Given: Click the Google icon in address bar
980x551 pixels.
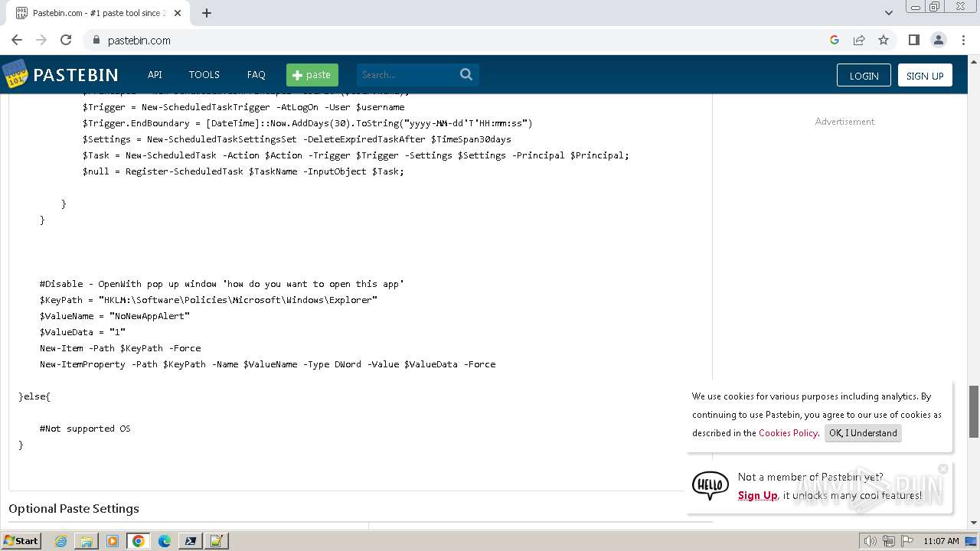Looking at the screenshot, I should pyautogui.click(x=835, y=40).
